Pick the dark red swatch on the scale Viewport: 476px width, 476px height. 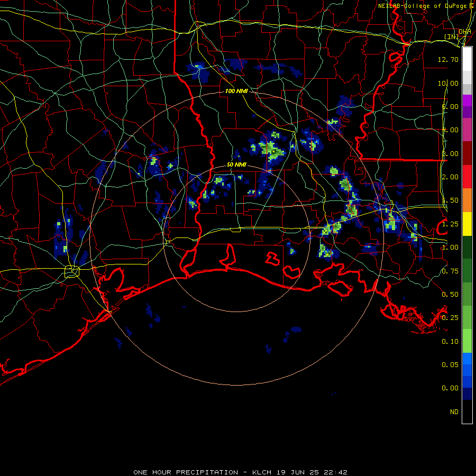(467, 153)
